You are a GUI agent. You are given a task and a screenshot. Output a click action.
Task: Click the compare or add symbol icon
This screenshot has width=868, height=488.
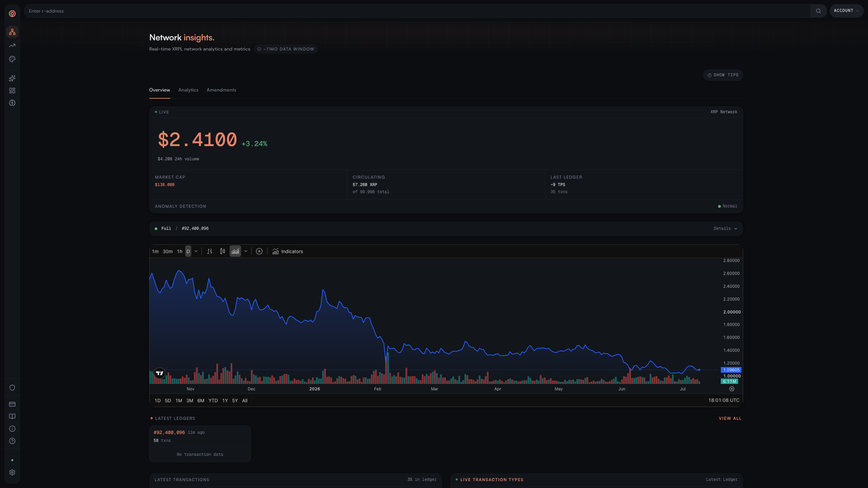click(x=259, y=251)
